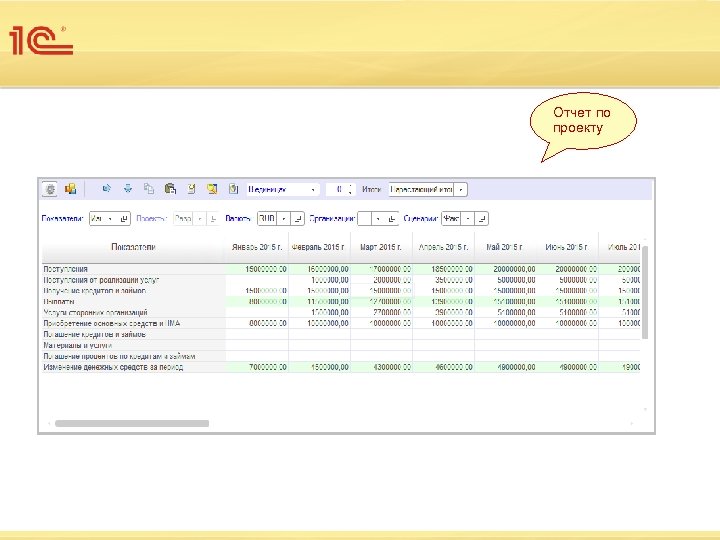Click the Сценарии scenario value field
Screen dimensions: 720x540
(451, 219)
